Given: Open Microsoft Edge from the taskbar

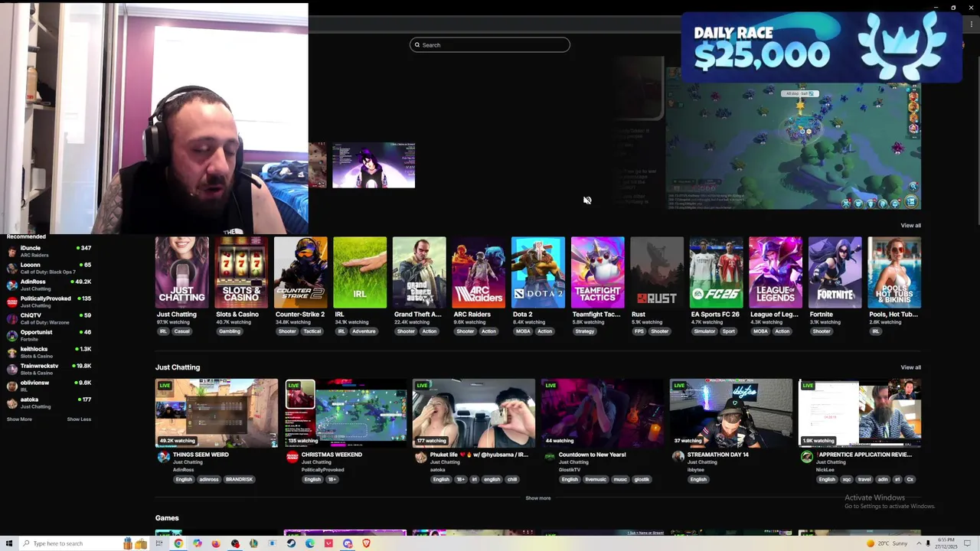Looking at the screenshot, I should [x=309, y=543].
